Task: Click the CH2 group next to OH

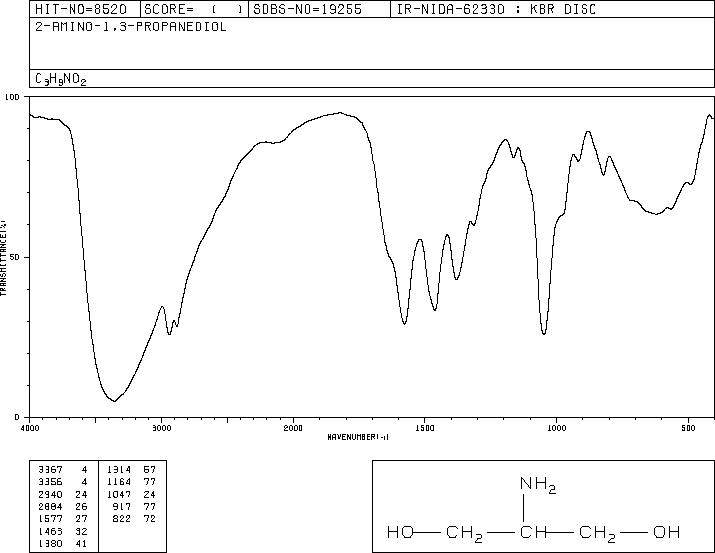Action: (598, 534)
